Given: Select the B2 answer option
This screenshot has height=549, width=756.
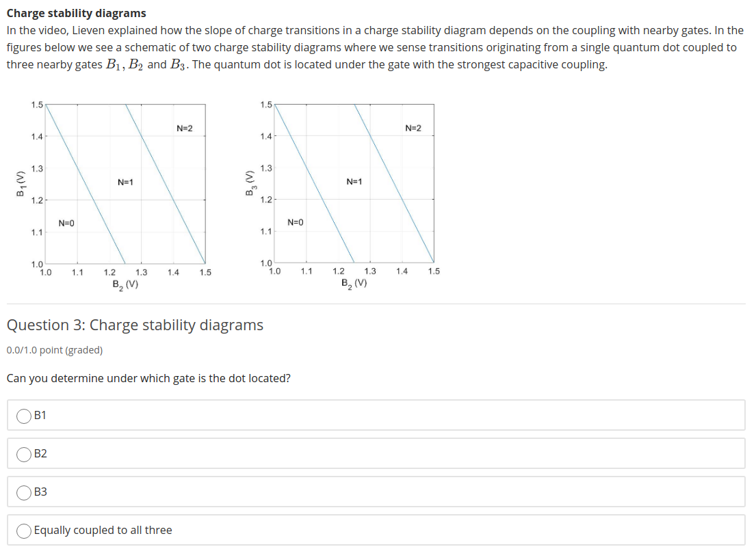Looking at the screenshot, I should (x=23, y=453).
